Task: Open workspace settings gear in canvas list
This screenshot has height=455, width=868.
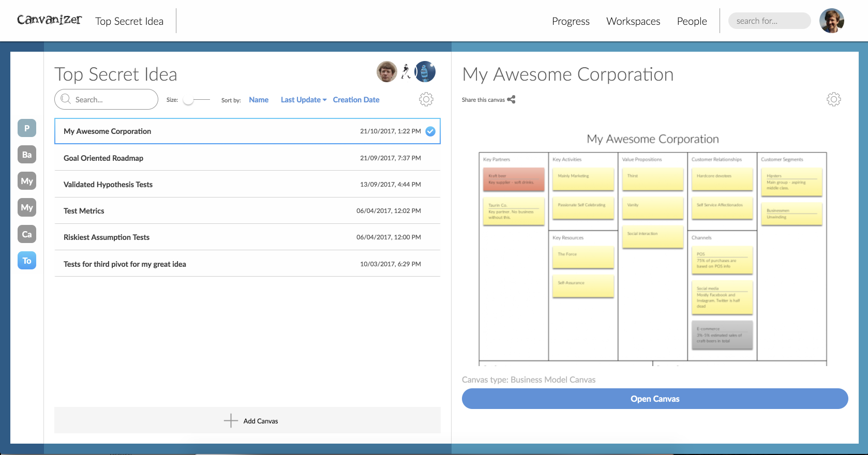Action: point(426,99)
